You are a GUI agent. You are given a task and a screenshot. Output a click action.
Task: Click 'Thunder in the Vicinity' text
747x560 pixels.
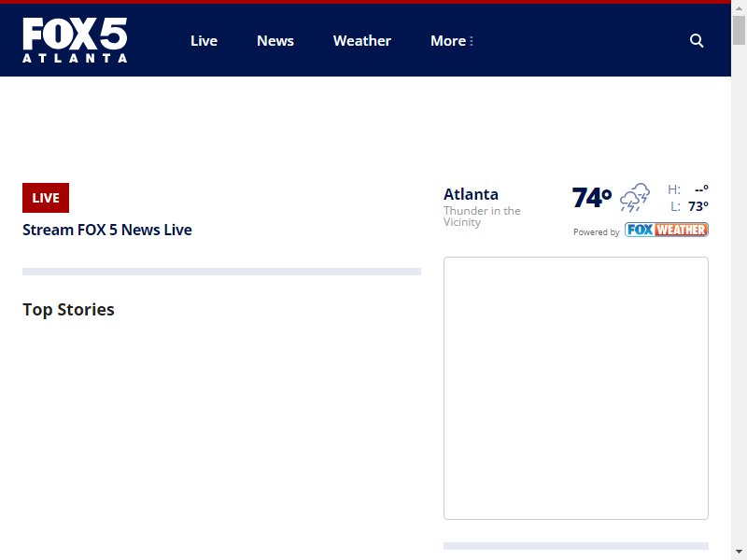click(482, 217)
